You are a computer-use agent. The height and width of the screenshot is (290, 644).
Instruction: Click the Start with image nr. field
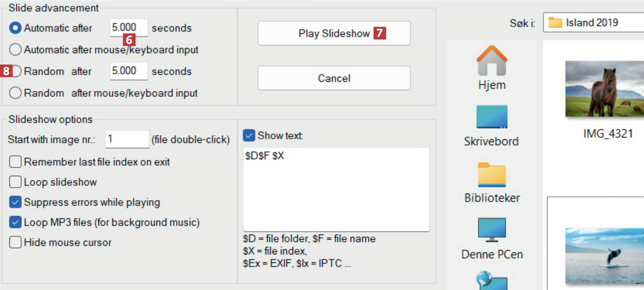click(127, 139)
